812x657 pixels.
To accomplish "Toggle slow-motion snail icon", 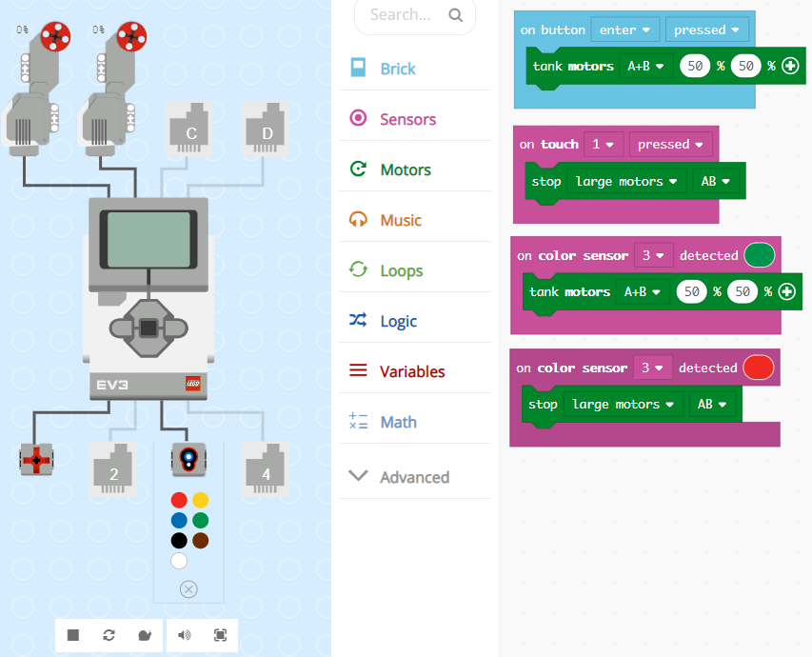I will click(x=145, y=635).
